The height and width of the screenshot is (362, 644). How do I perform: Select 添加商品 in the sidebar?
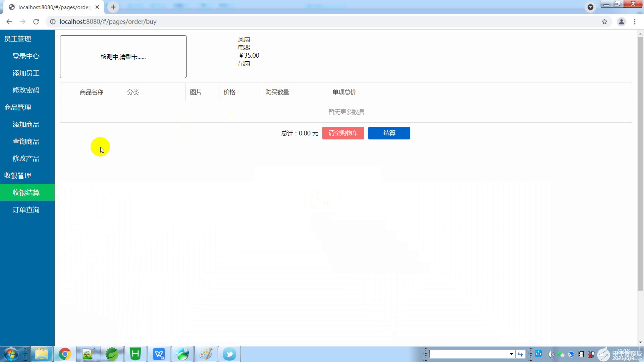26,125
